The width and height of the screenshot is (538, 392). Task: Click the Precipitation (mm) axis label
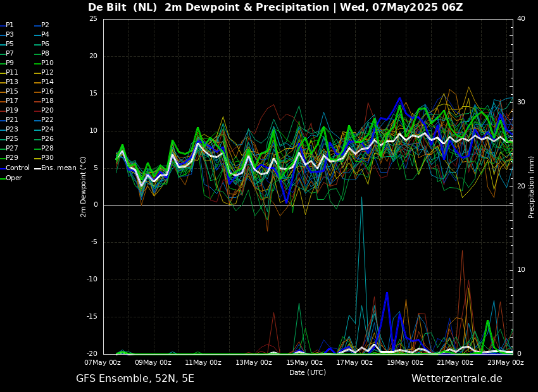pos(531,187)
